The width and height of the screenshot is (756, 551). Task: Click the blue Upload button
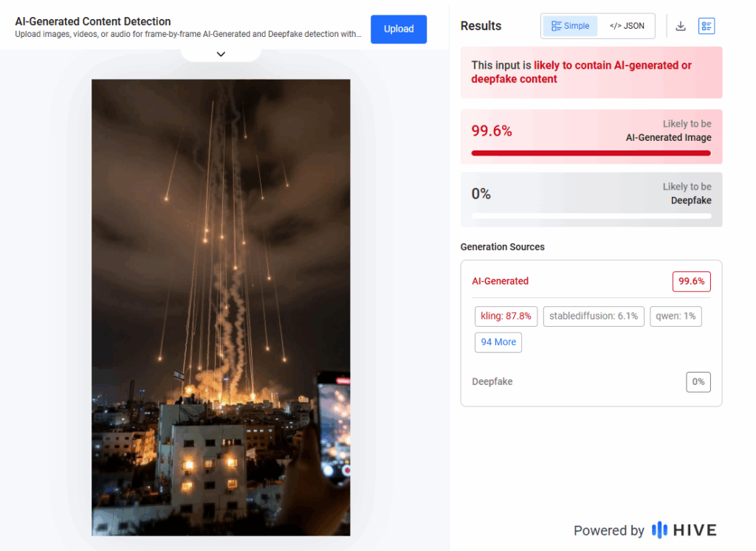(399, 29)
